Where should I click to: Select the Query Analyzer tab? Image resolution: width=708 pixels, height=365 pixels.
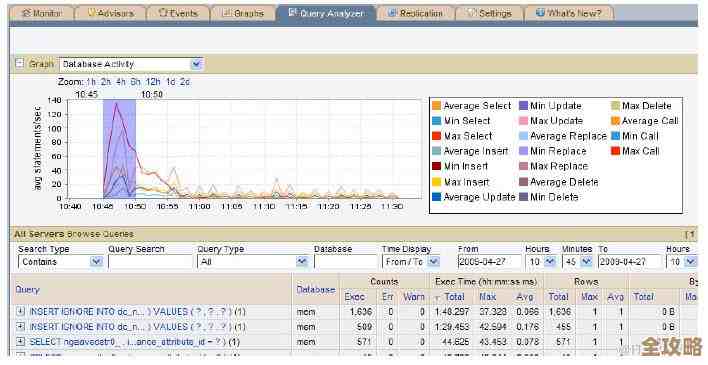coord(326,14)
